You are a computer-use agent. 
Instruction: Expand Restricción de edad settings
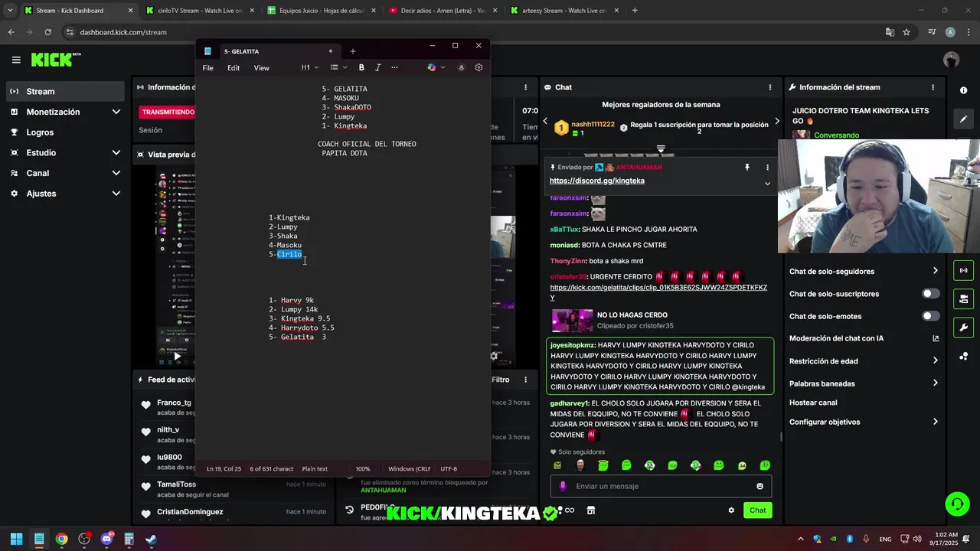935,360
